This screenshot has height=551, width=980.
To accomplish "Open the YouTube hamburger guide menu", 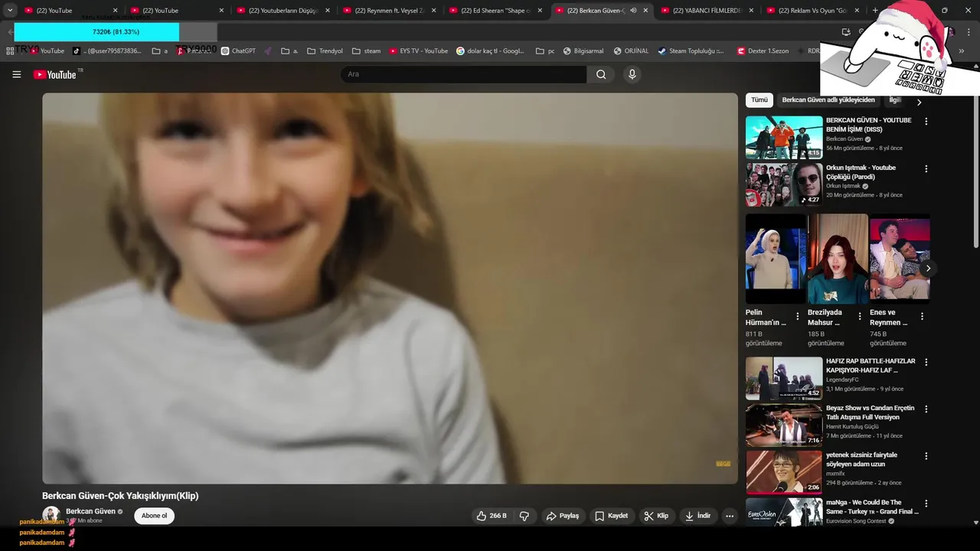I will [16, 74].
